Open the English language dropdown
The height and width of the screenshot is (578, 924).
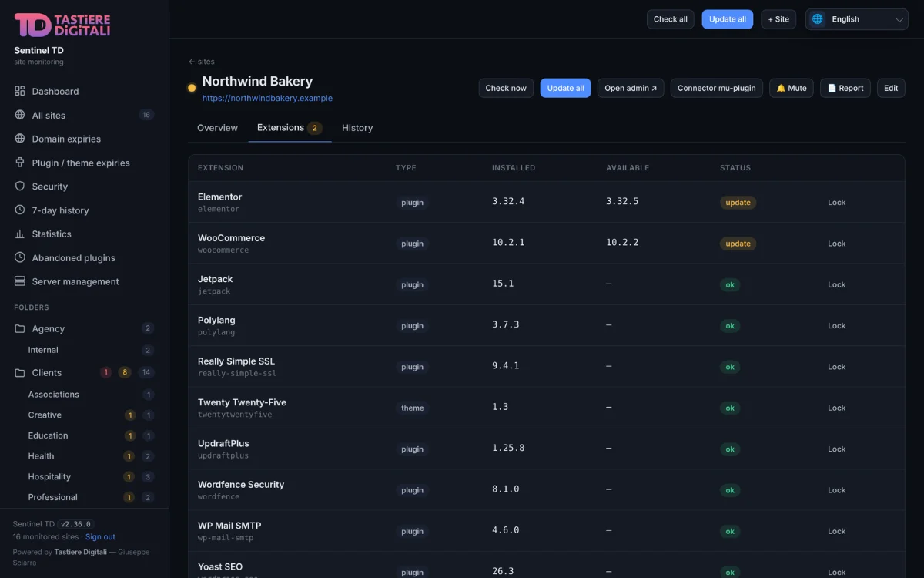tap(857, 19)
